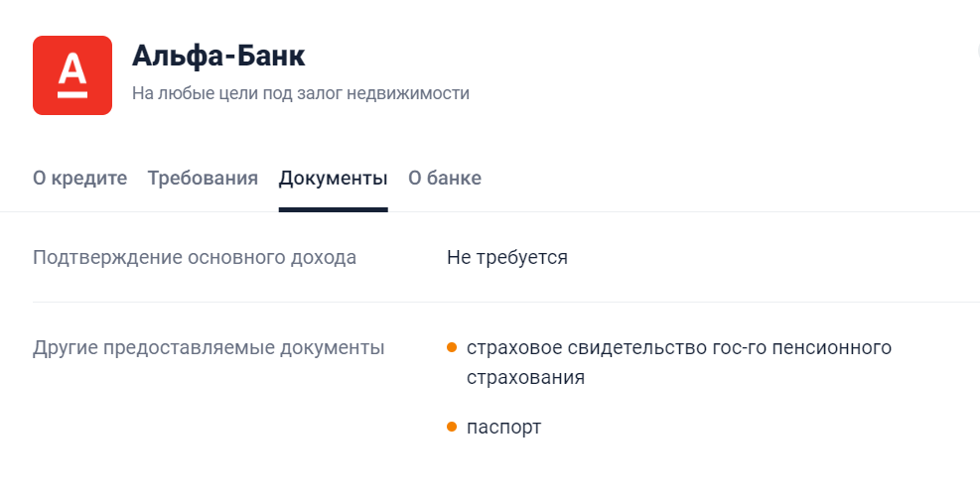Screen dimensions: 980x501
Task: Click the Не требуется value
Action: click(507, 258)
